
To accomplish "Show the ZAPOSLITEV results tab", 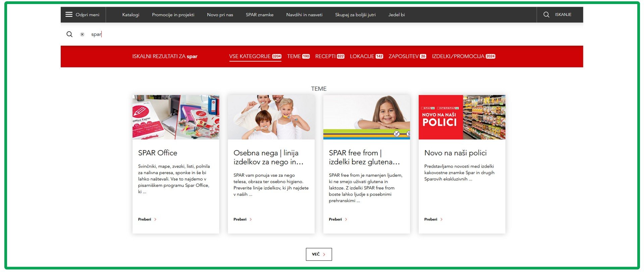I will point(408,56).
